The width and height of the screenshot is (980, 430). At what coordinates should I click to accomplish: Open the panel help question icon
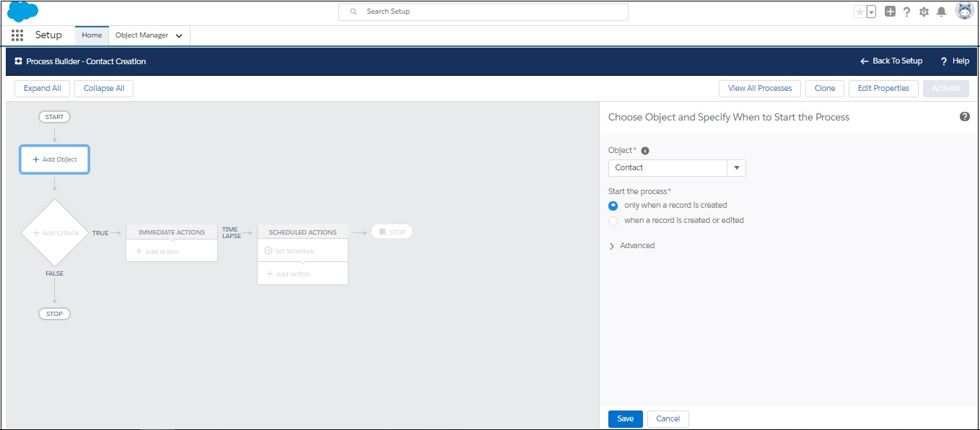point(965,117)
